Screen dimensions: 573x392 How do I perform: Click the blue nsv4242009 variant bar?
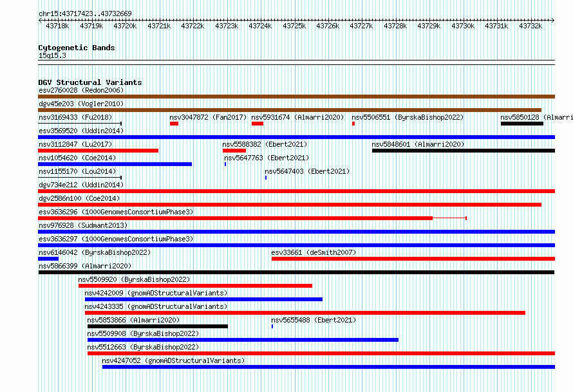(203, 299)
